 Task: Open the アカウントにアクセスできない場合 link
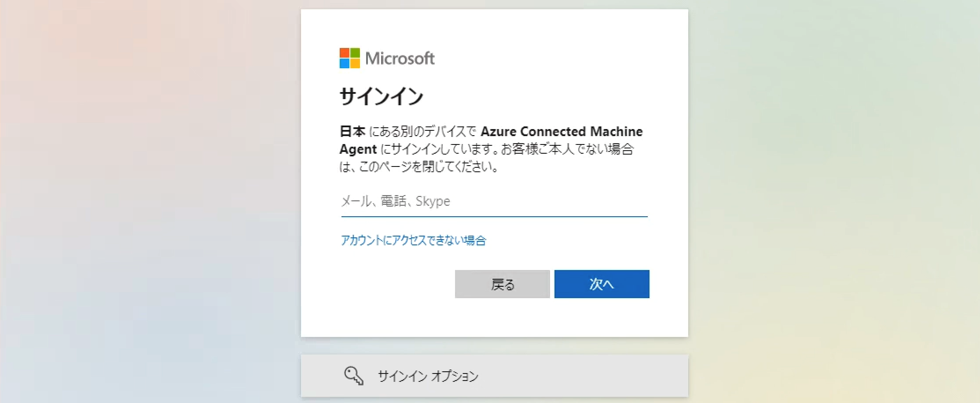pyautogui.click(x=414, y=240)
